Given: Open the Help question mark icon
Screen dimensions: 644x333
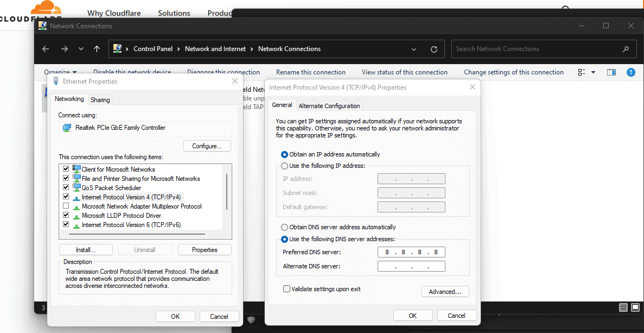Looking at the screenshot, I should point(630,72).
